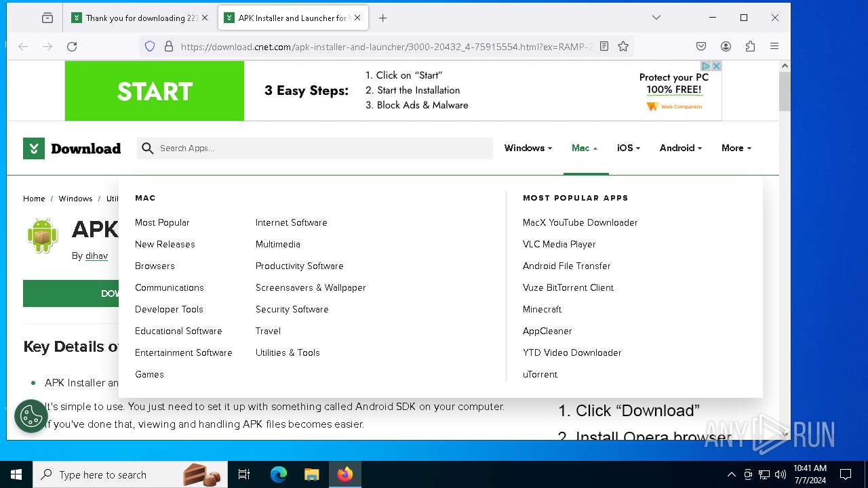The height and width of the screenshot is (488, 868).
Task: Click the magnifier search icon
Action: click(x=148, y=148)
